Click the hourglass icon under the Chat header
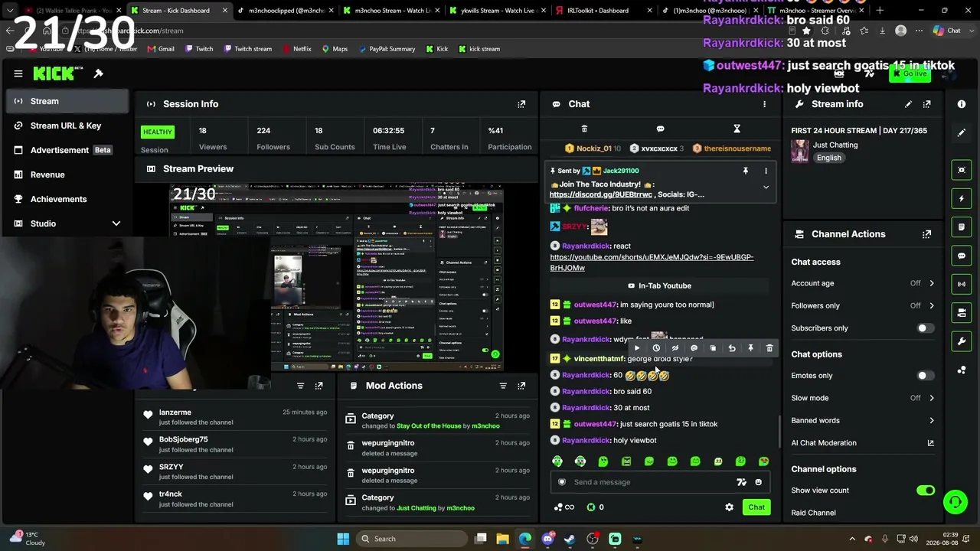Screen dimensions: 980x551 737,129
